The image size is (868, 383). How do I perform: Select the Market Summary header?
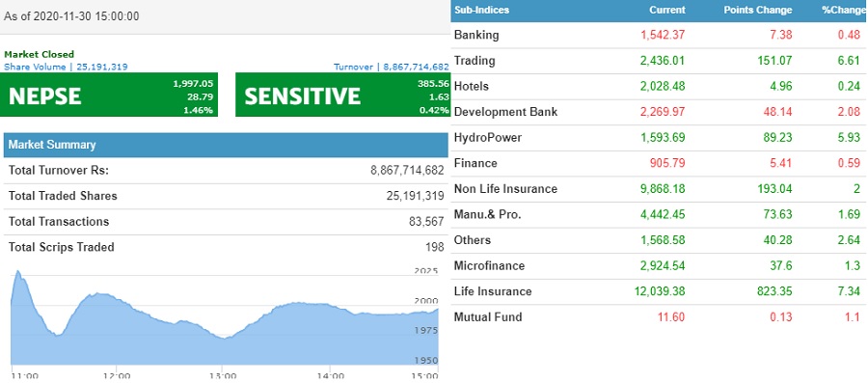[226, 145]
